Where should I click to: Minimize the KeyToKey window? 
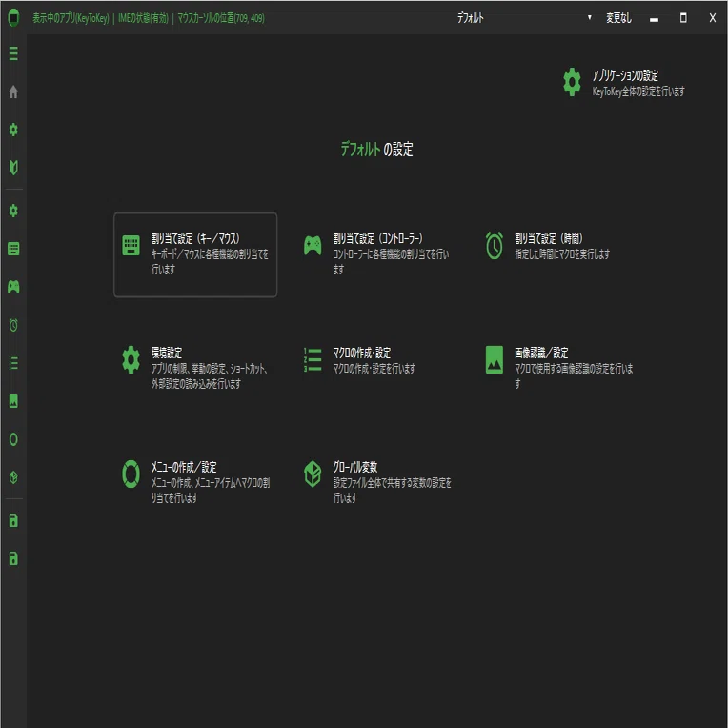click(x=654, y=18)
